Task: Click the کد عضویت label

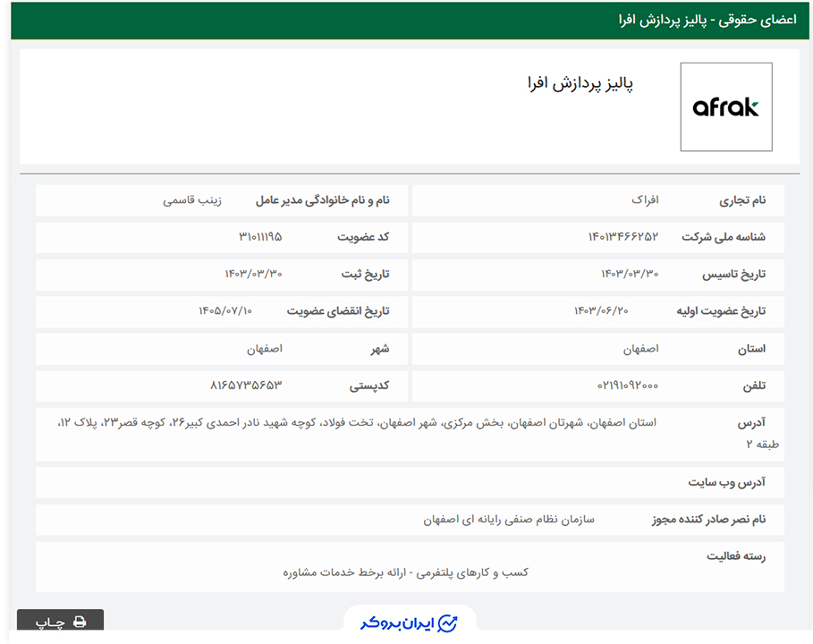Action: 363,237
